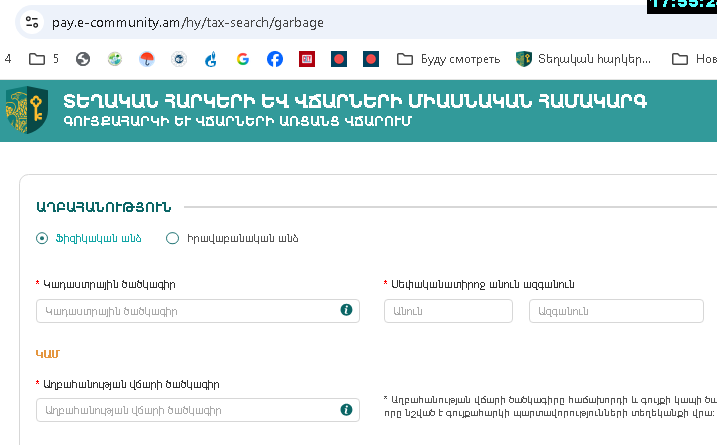Click info icon in Կադաստրային ծածկագիր field
Viewport: 717px width, 445px height.
(346, 310)
